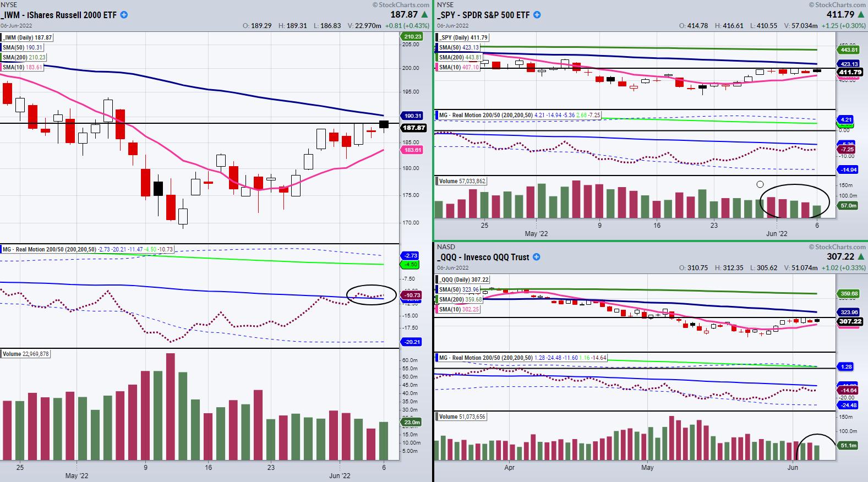The height and width of the screenshot is (482, 868).
Task: Click the Jun '22 date label on SPY axis
Action: pos(777,234)
